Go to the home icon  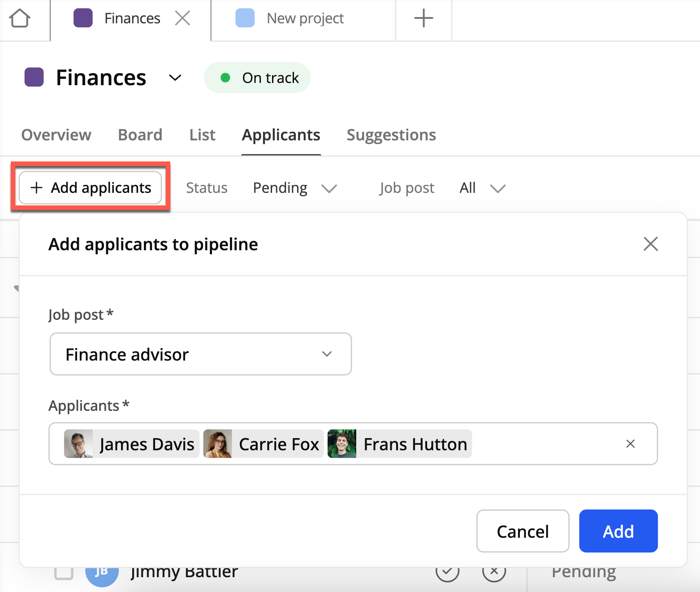click(x=20, y=19)
